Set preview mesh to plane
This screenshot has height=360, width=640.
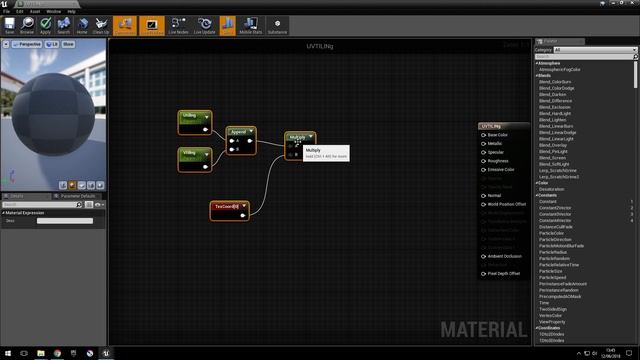coord(82,186)
